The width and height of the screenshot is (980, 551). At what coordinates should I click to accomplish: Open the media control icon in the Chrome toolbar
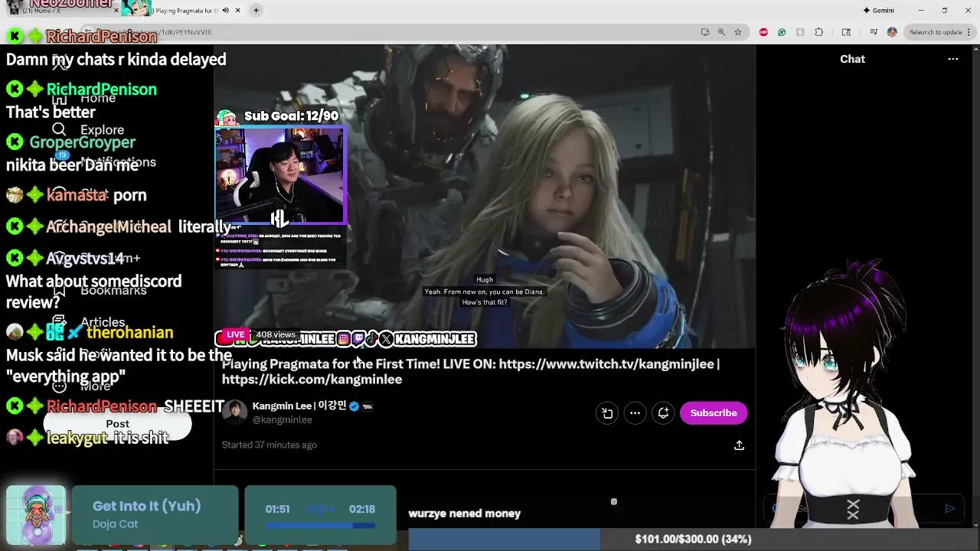pos(873,32)
